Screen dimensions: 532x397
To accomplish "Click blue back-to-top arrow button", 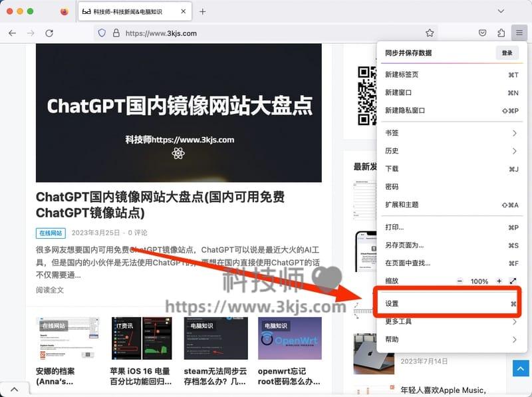I will [521, 368].
